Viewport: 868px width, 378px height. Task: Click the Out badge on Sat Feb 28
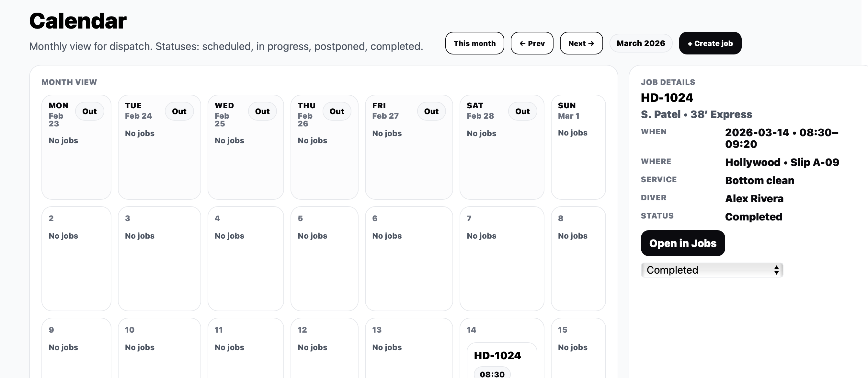coord(522,111)
